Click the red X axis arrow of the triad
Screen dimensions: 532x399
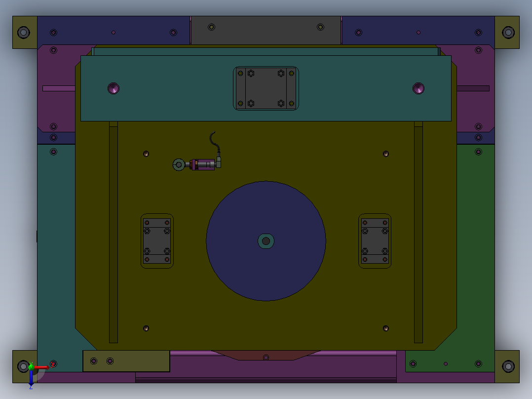(42, 367)
